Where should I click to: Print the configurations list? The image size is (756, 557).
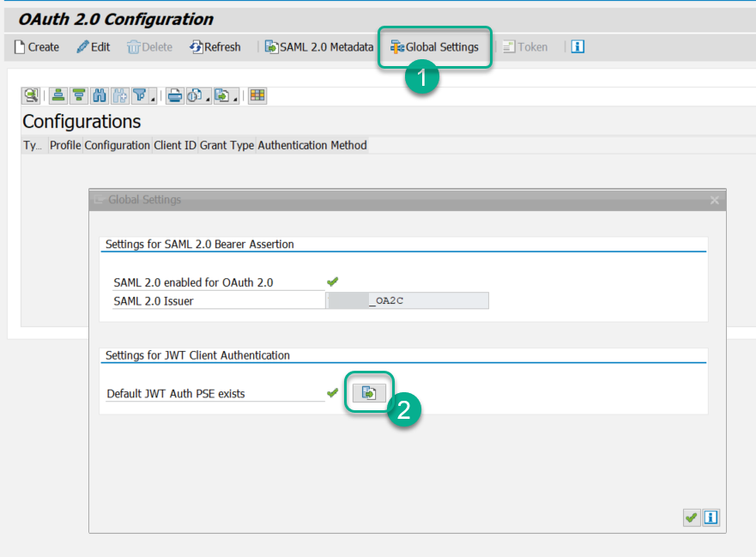tap(174, 95)
